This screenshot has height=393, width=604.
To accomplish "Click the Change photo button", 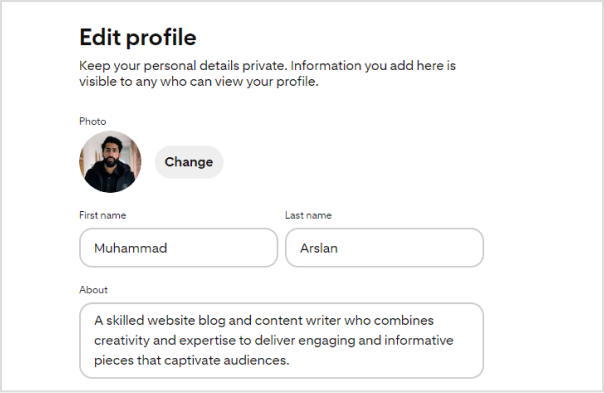I will pos(189,162).
